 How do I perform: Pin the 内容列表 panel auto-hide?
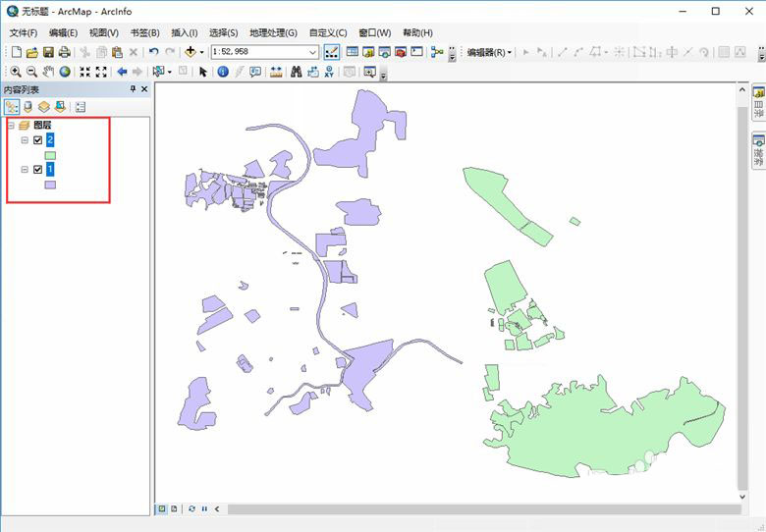[x=133, y=88]
